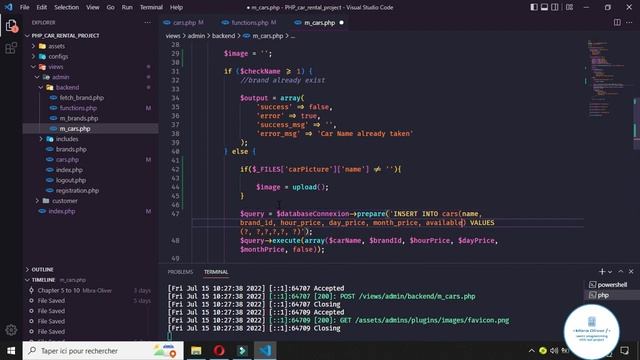
Task: Open the volume control in tray
Action: (554, 351)
